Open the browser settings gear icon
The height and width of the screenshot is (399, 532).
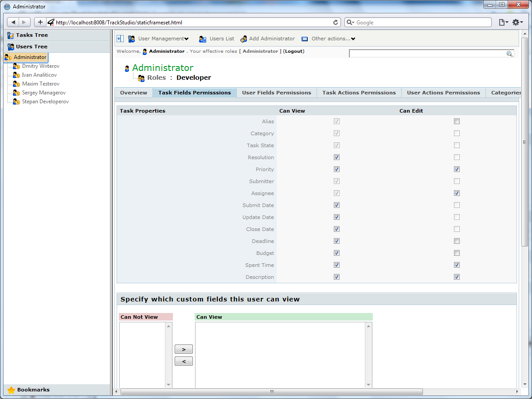pos(517,22)
